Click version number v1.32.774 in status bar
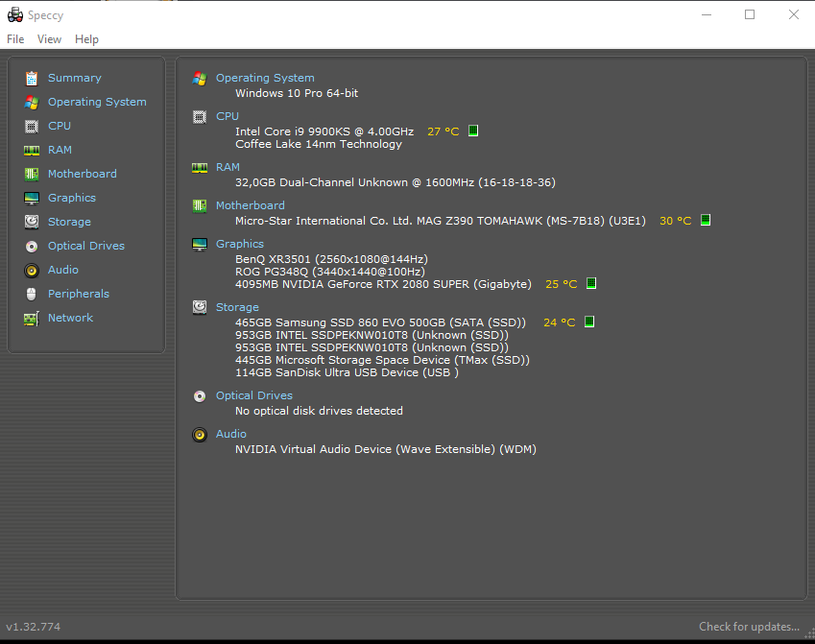 tap(34, 627)
